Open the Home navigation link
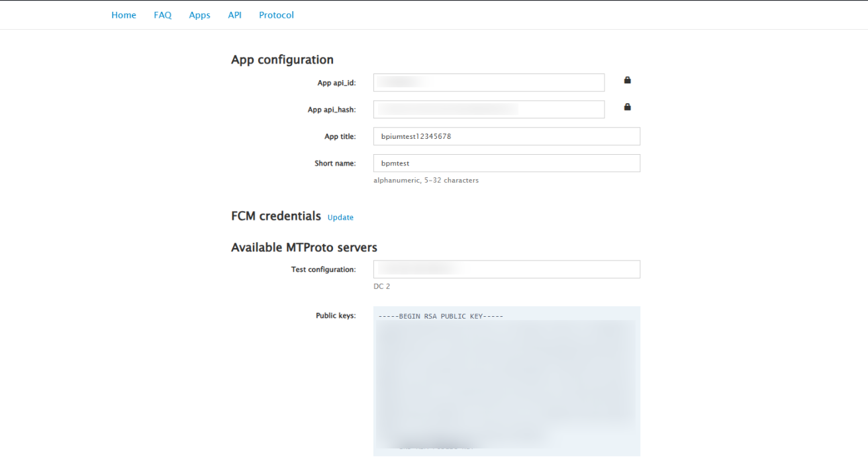The width and height of the screenshot is (868, 461). click(x=124, y=15)
